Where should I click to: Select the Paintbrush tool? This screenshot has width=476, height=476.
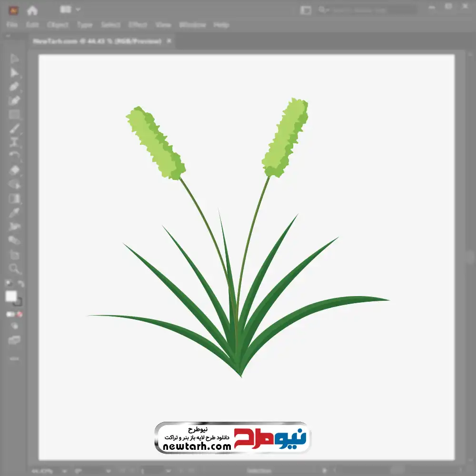point(14,129)
